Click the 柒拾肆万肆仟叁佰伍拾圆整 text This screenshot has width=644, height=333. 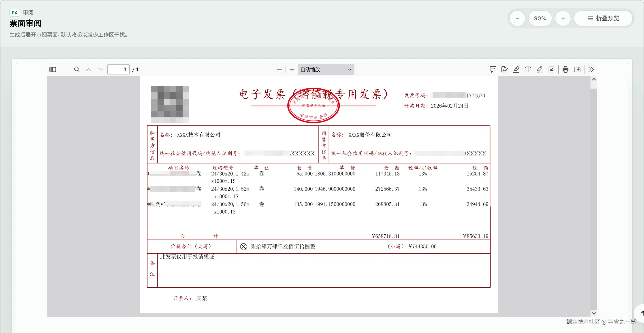coord(283,247)
